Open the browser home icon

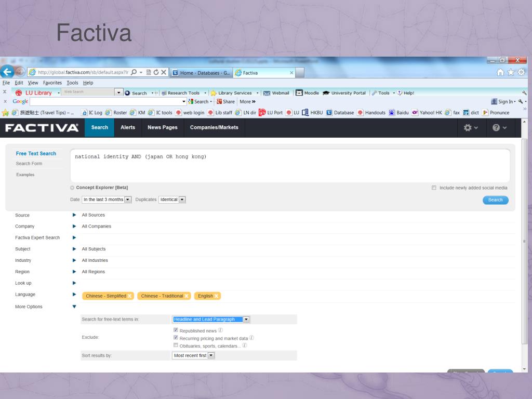500,72
